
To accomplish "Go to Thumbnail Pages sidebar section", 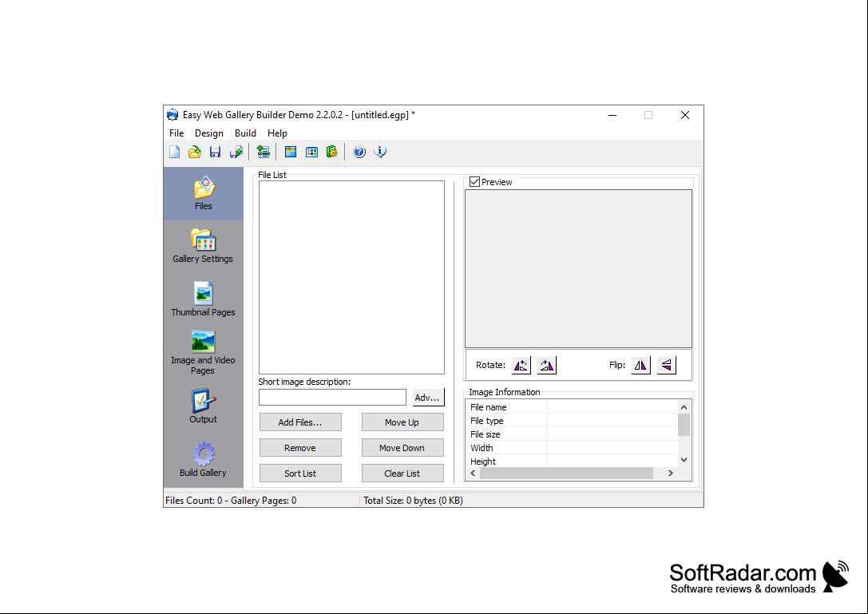I will 203,299.
